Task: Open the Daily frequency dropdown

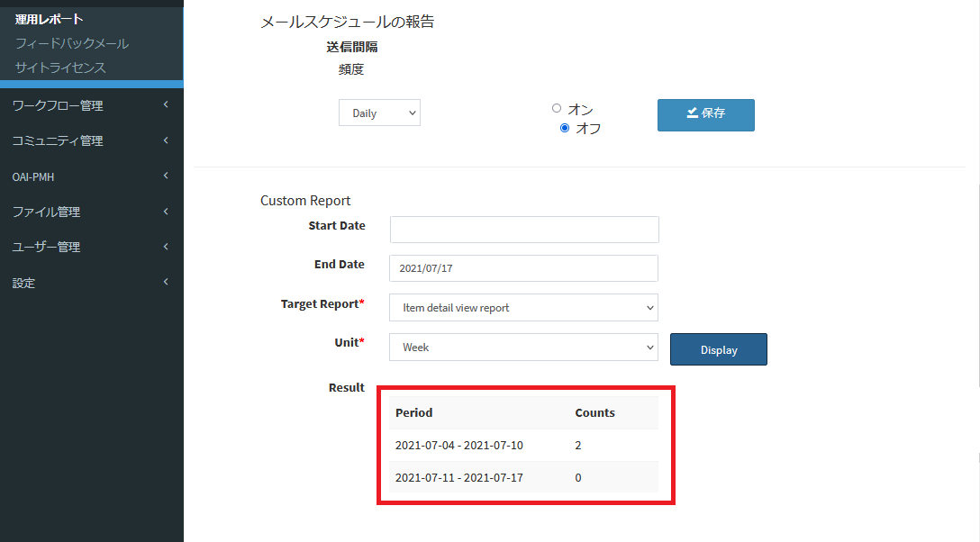Action: (x=379, y=113)
